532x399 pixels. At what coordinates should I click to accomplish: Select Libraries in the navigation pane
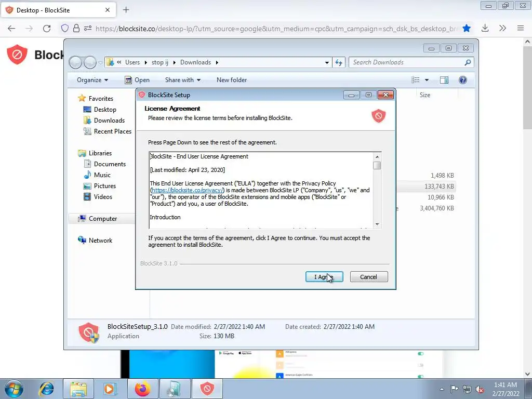(100, 153)
